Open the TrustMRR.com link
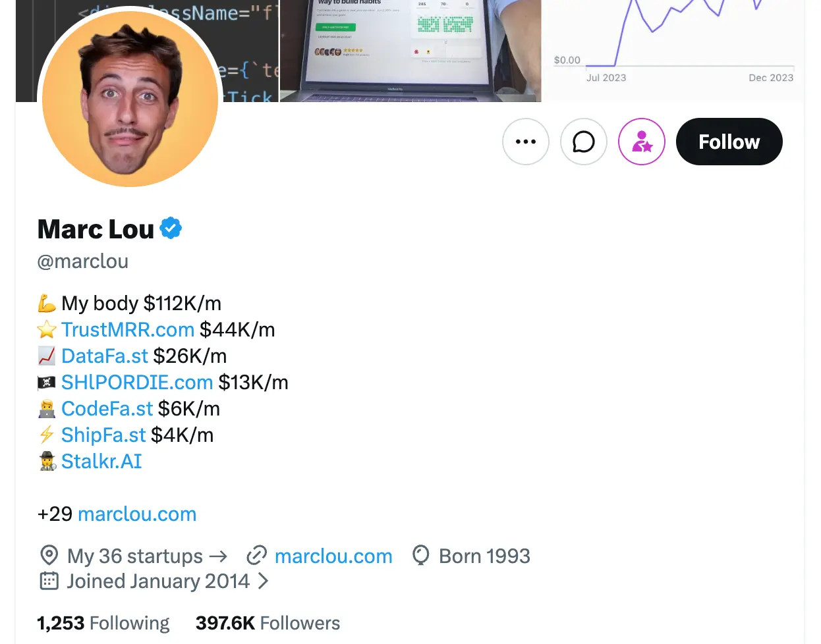The image size is (821, 644). click(127, 329)
